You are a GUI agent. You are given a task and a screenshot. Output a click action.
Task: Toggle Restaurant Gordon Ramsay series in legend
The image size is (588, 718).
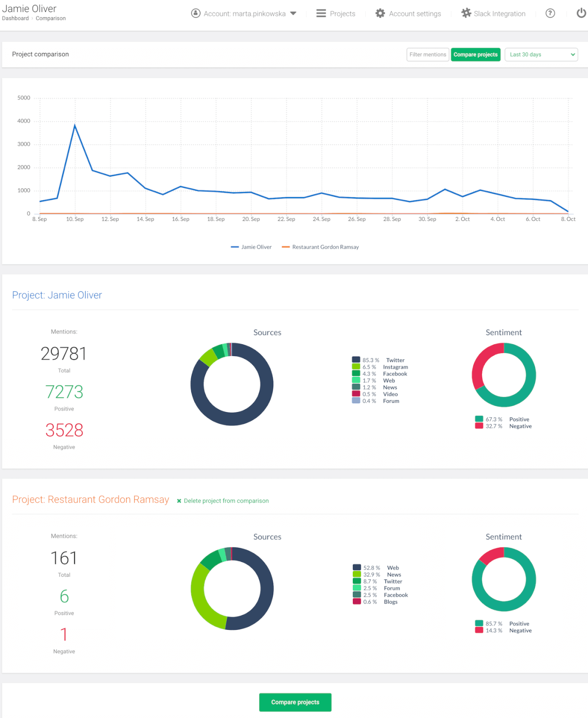(x=320, y=247)
